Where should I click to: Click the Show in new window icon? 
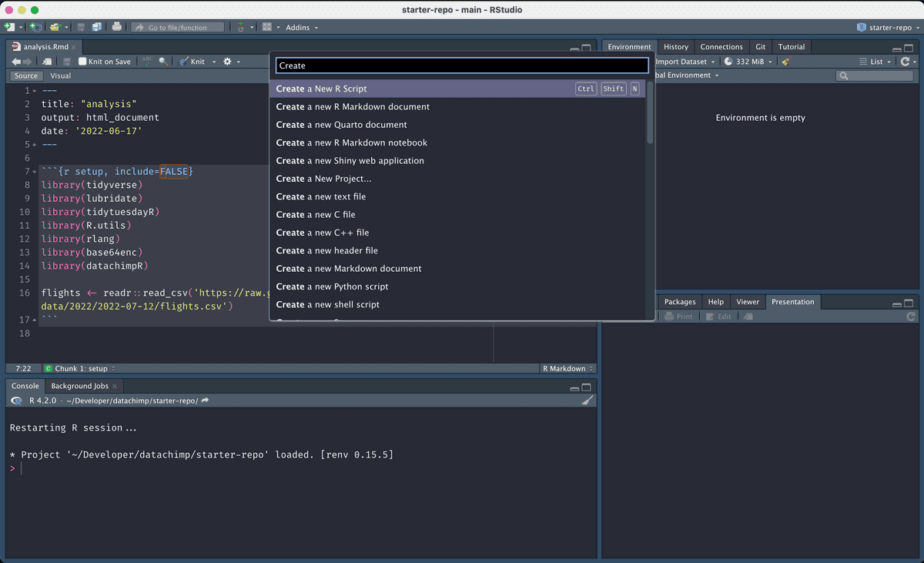click(48, 62)
